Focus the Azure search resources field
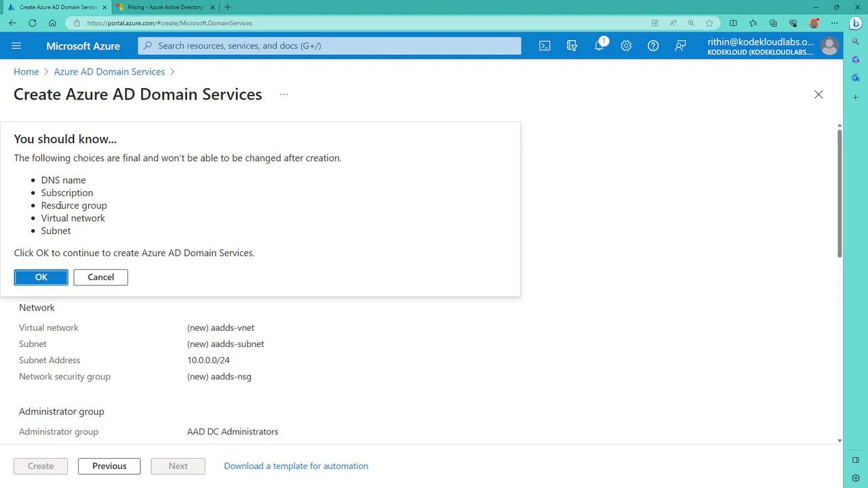This screenshot has height=488, width=868. coord(330,45)
